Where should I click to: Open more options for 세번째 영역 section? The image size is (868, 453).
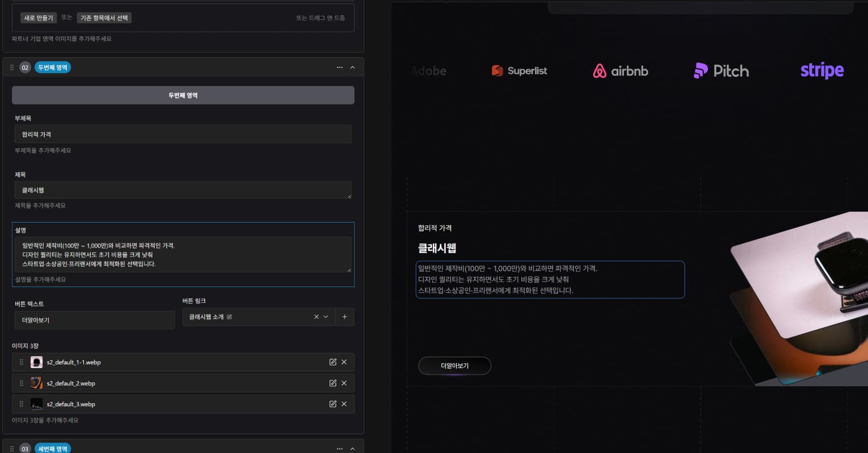point(339,448)
